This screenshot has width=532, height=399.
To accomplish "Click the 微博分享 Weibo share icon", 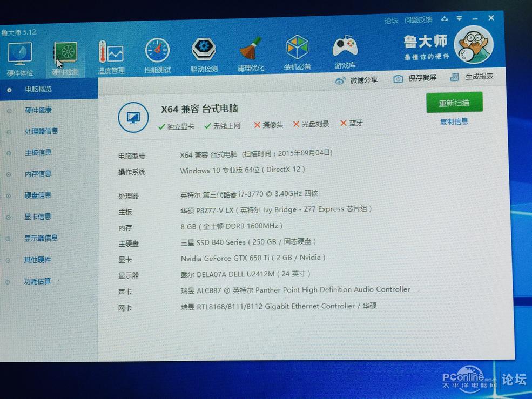I will 340,81.
